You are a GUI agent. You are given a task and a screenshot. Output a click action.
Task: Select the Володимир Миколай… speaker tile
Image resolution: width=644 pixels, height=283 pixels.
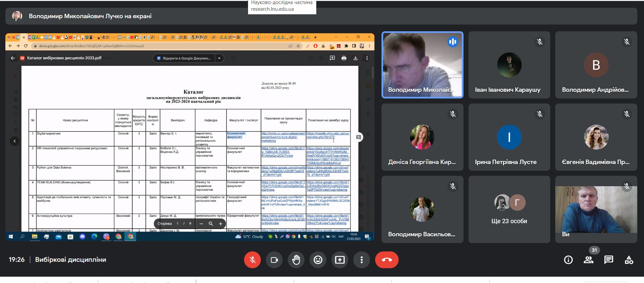point(422,65)
